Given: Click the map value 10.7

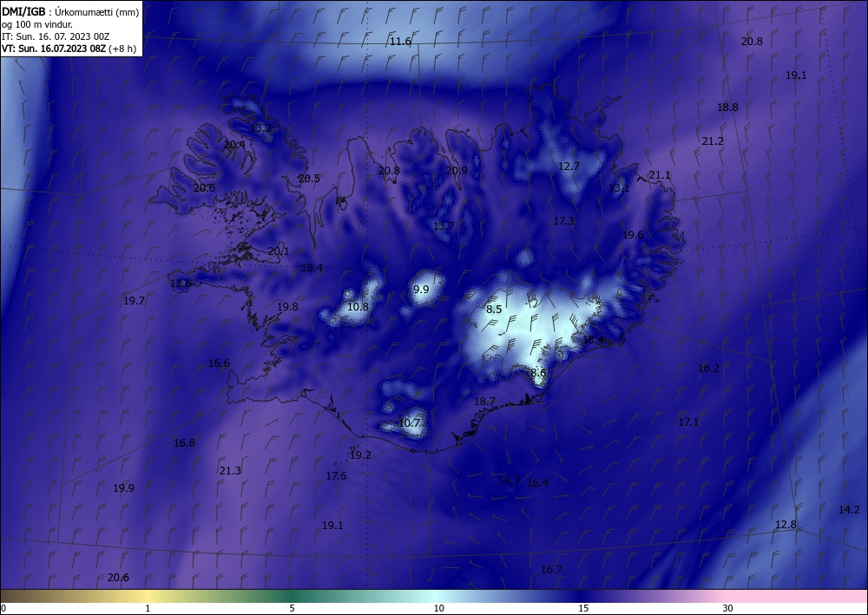Looking at the screenshot, I should point(409,423).
